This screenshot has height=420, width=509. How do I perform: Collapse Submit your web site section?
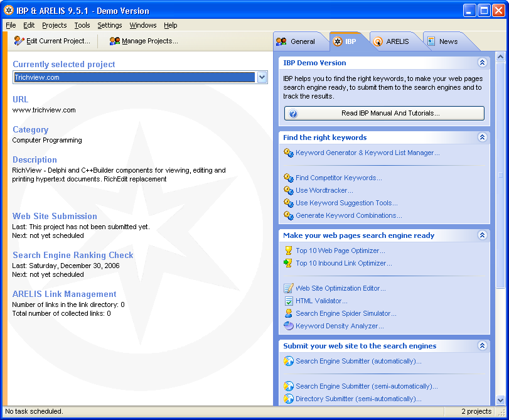point(482,346)
